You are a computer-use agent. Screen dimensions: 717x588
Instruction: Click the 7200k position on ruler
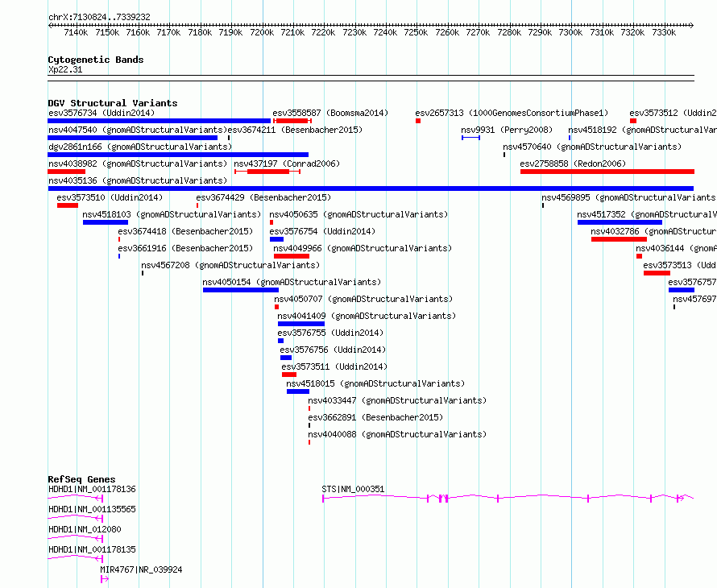(262, 32)
